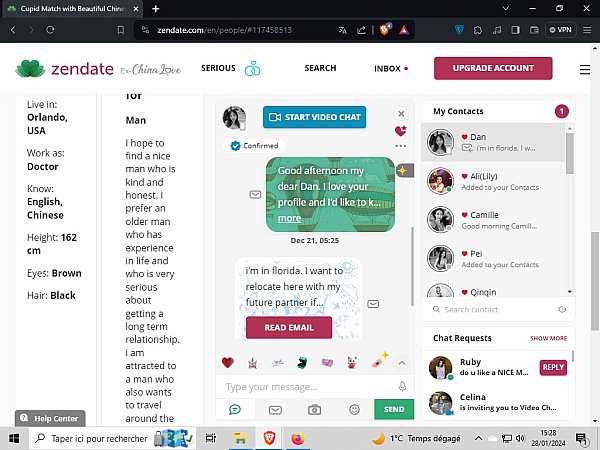Click Show More in Chat Requests
Image resolution: width=600 pixels, height=450 pixels.
click(548, 338)
